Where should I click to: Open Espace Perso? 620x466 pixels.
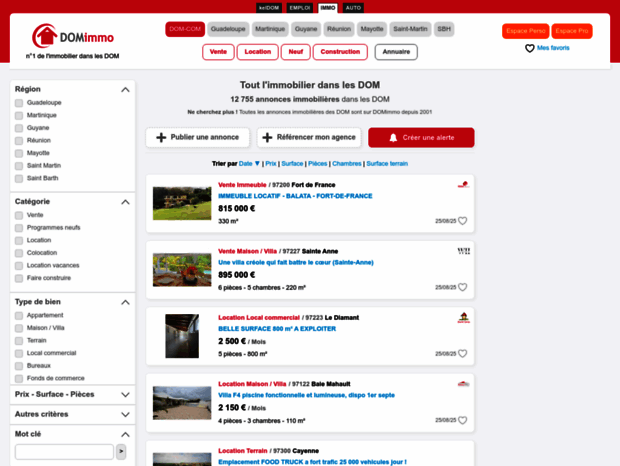(525, 31)
